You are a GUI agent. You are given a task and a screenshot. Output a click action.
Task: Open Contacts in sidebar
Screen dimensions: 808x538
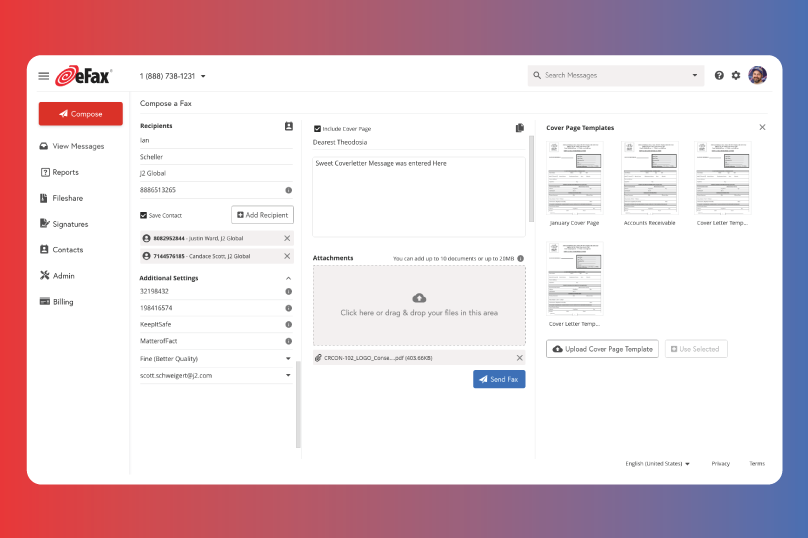[x=61, y=249]
